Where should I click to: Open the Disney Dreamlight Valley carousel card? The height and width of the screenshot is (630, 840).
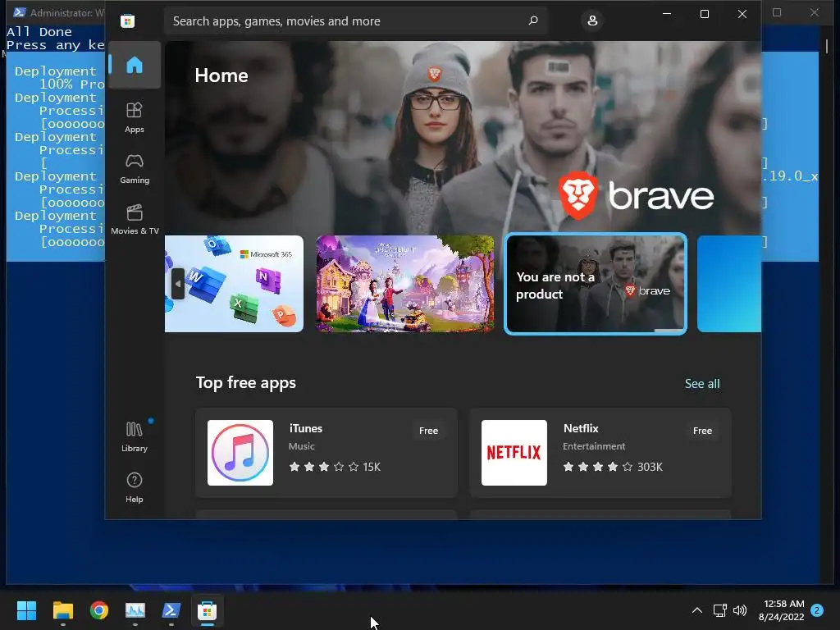click(405, 284)
